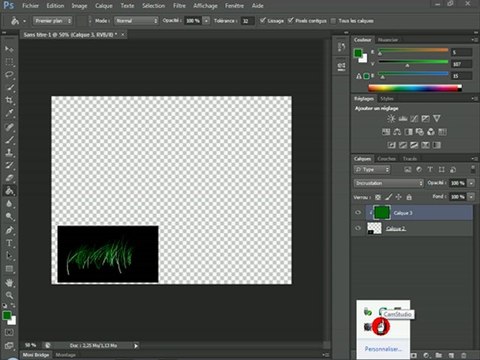Add Brightness/Contrast adjustment

[391, 119]
